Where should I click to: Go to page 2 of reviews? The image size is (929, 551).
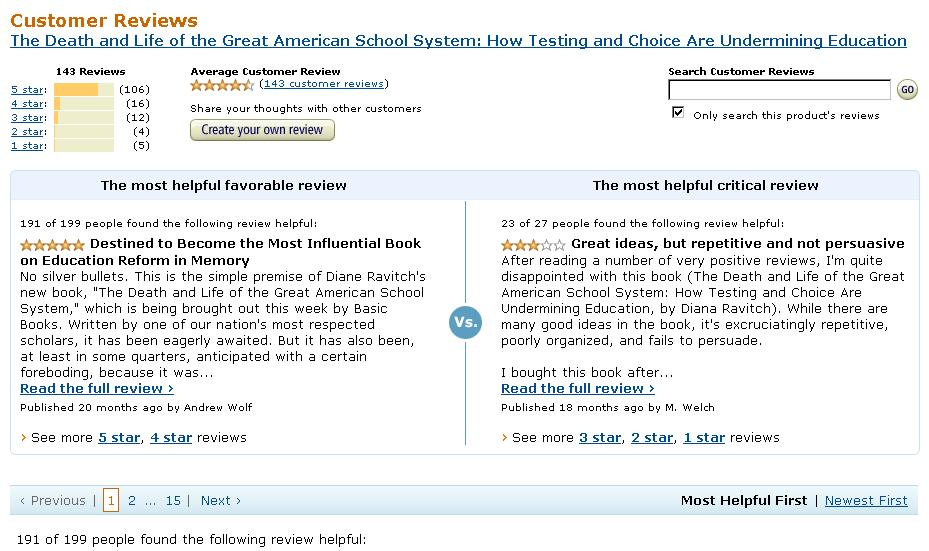tap(132, 501)
